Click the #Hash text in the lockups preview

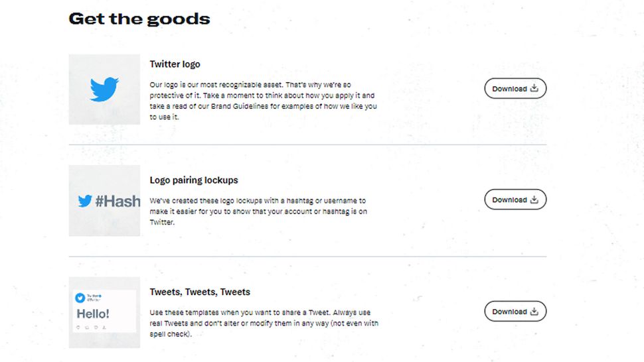118,201
